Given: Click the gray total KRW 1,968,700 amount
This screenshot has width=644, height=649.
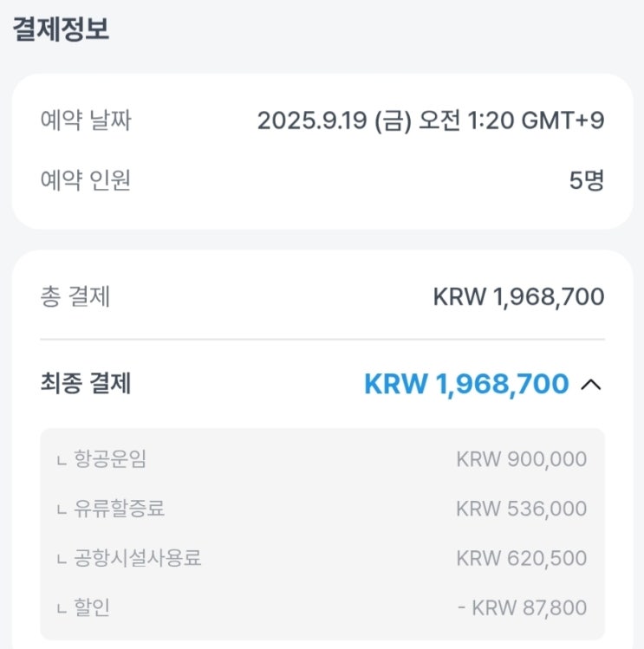Looking at the screenshot, I should tap(518, 297).
